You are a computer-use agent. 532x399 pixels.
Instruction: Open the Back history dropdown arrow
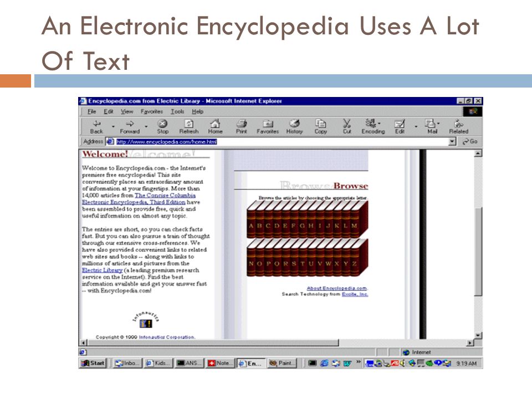point(113,126)
